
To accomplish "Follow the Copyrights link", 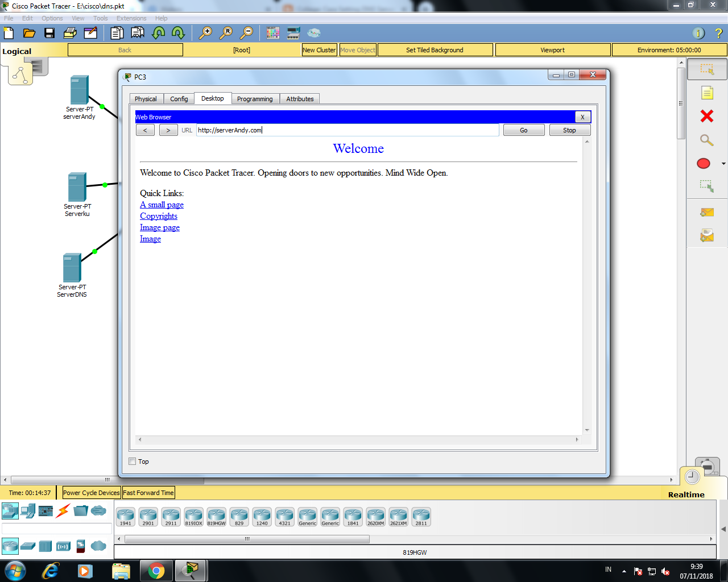I will [158, 216].
